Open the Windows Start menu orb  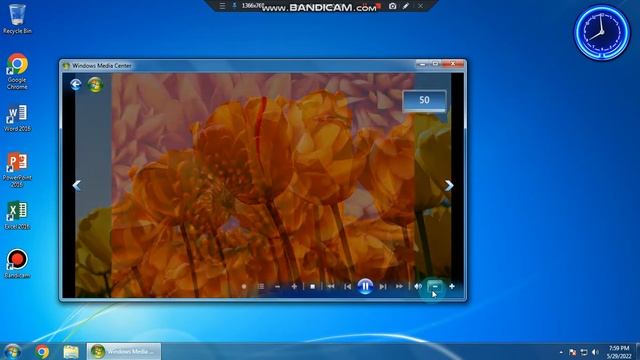pos(13,351)
